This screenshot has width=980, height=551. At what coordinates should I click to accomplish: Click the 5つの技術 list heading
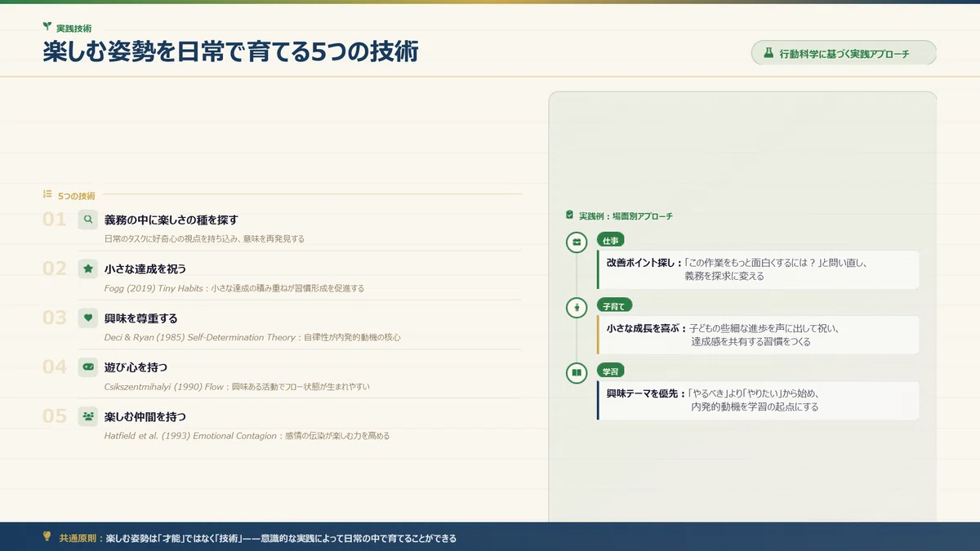pyautogui.click(x=77, y=196)
